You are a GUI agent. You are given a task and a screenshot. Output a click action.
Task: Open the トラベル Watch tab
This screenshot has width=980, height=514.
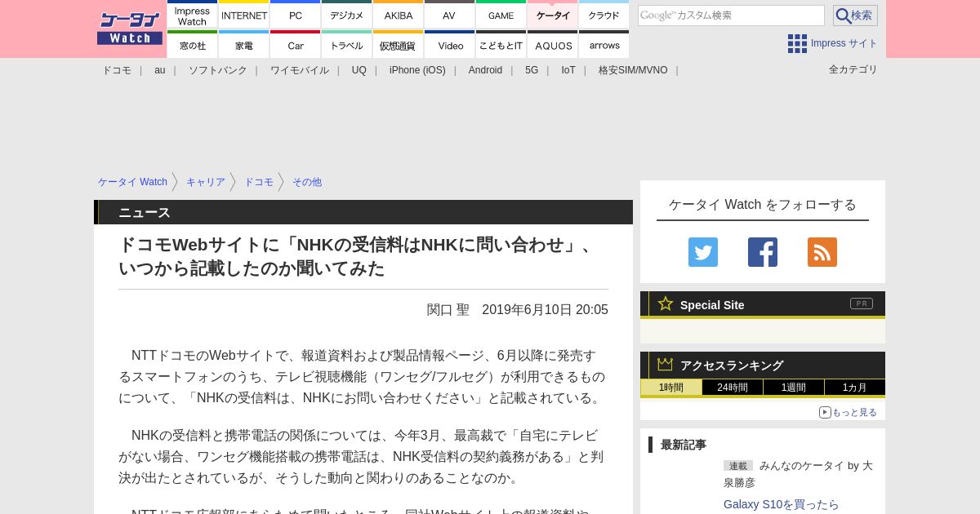[x=347, y=45]
